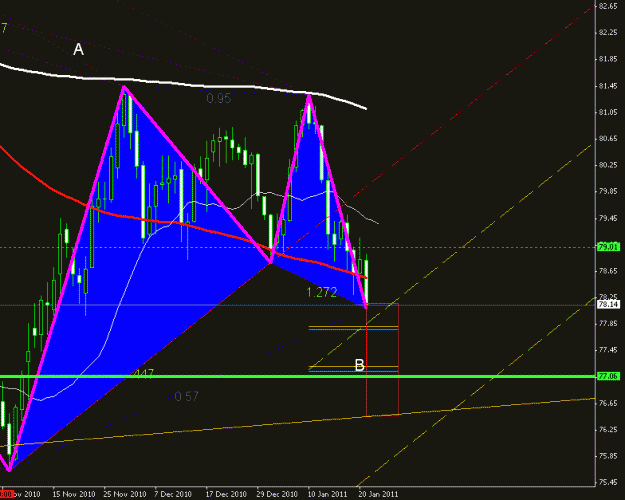Click the 17 Dec 2010 date label
Screen dimensions: 625x500
tap(227, 494)
